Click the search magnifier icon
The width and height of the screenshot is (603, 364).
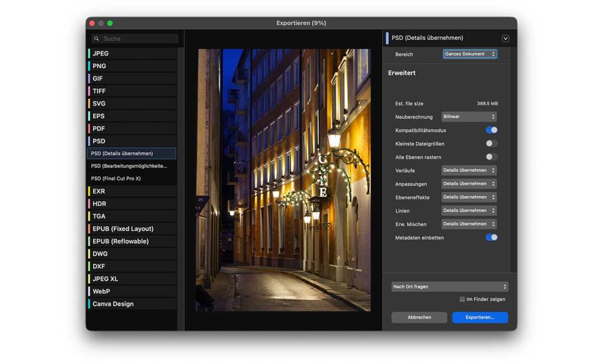click(96, 39)
